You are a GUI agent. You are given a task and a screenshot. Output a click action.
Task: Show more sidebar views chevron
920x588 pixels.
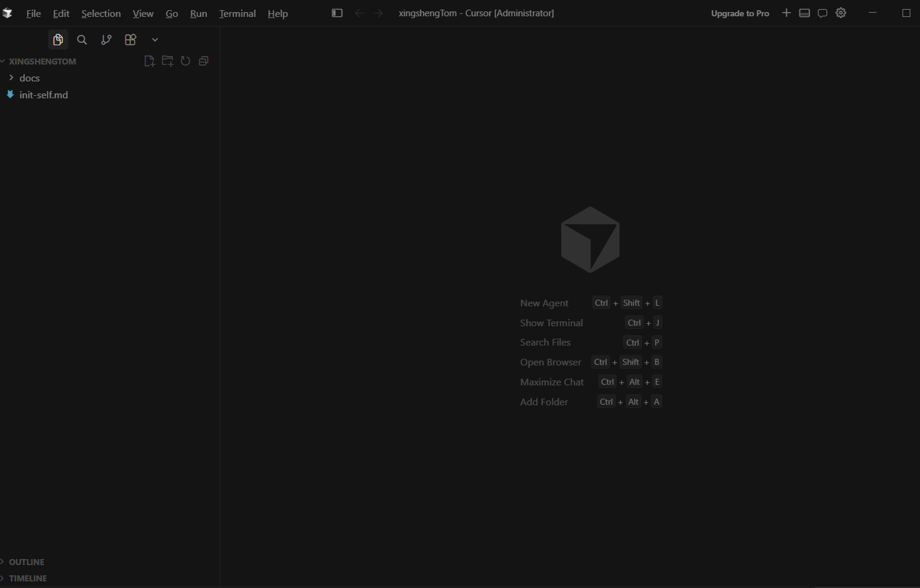click(155, 40)
